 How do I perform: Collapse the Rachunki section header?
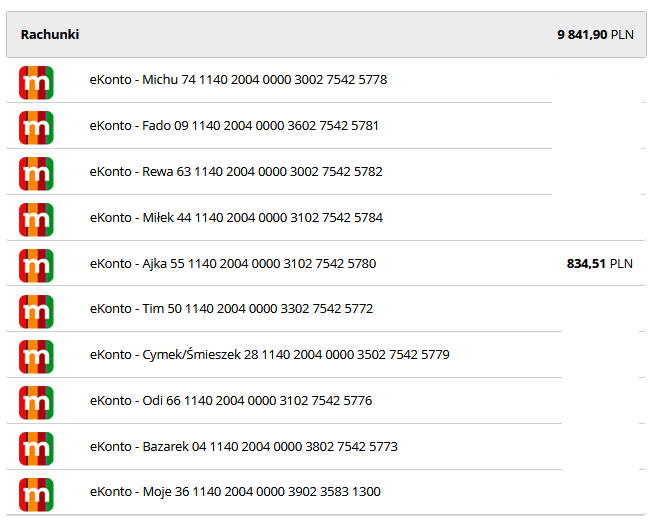50,35
